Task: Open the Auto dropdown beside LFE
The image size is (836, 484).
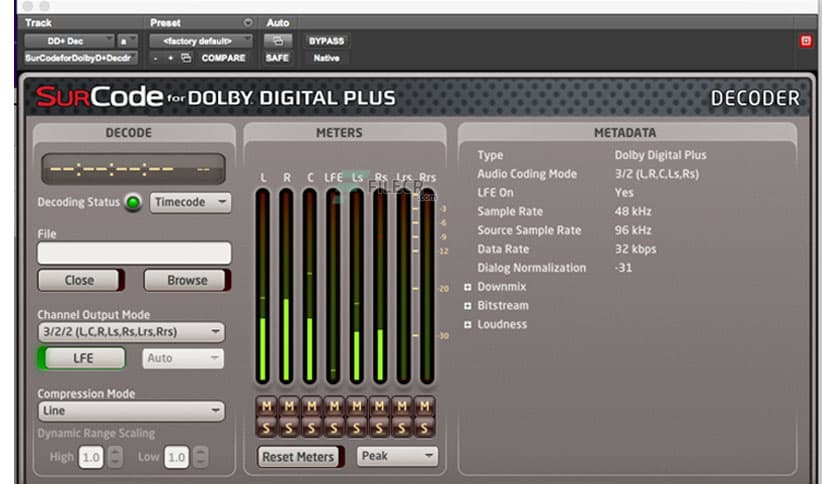Action: click(x=183, y=358)
